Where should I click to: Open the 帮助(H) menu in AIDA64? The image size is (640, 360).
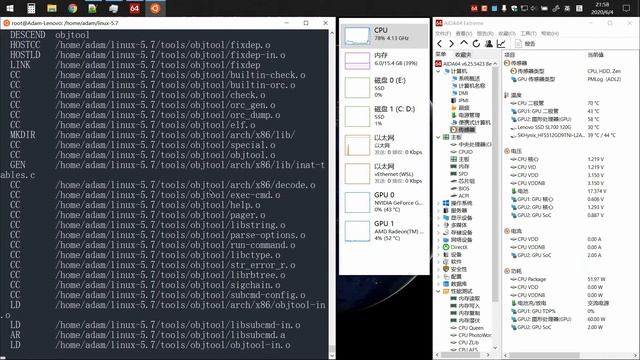549,33
